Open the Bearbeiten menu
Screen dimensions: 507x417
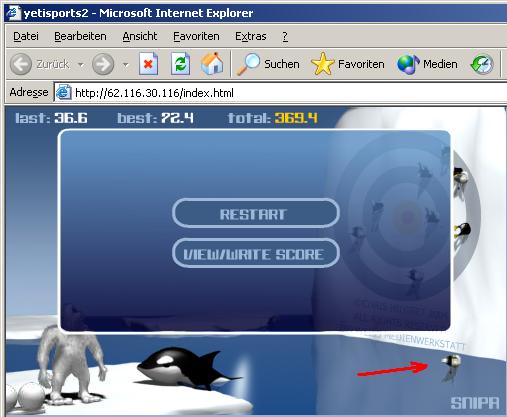click(x=80, y=36)
